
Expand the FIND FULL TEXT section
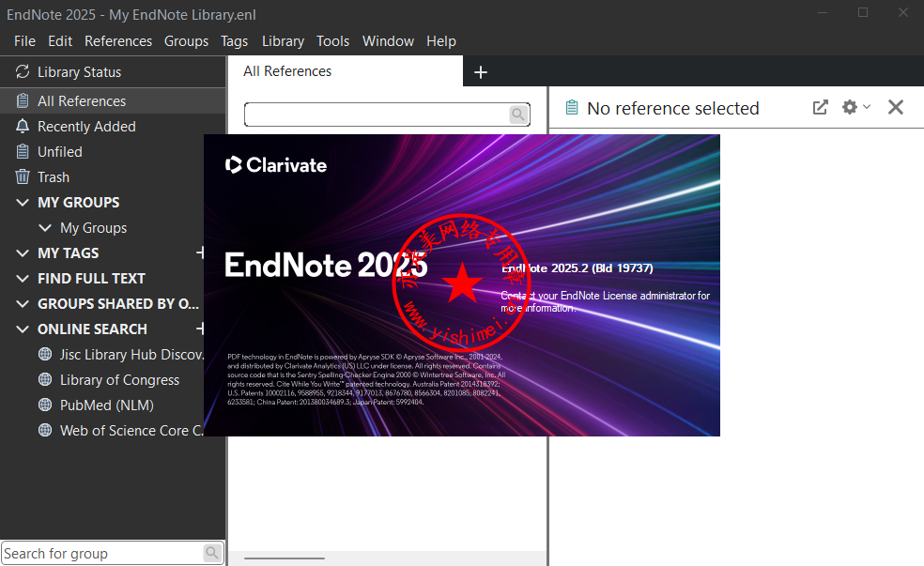23,279
